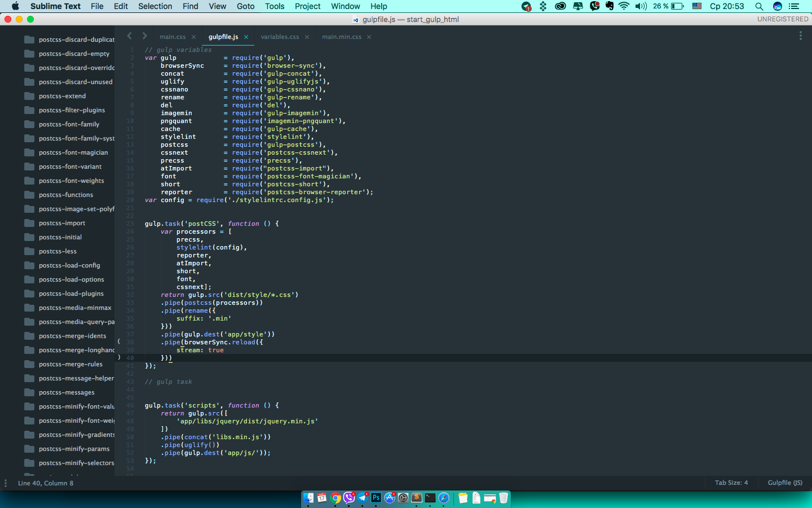This screenshot has width=812, height=508.
Task: Expand the postcss-initial folder
Action: (54, 237)
